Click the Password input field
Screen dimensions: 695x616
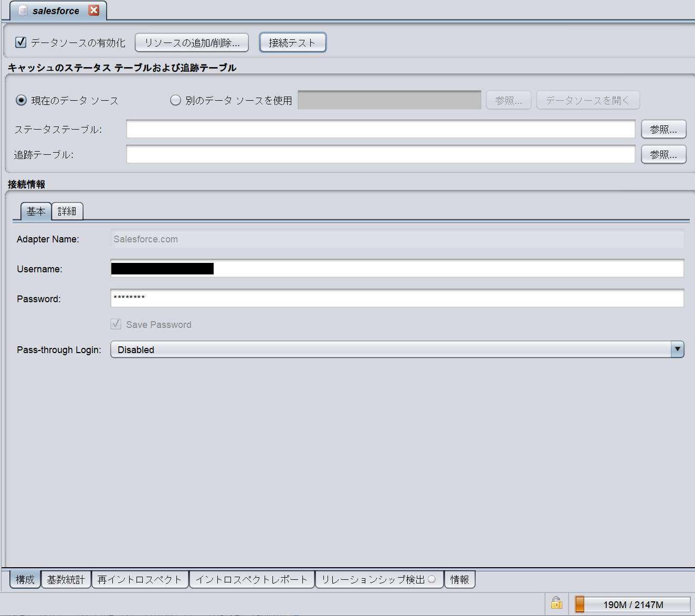[x=397, y=299]
